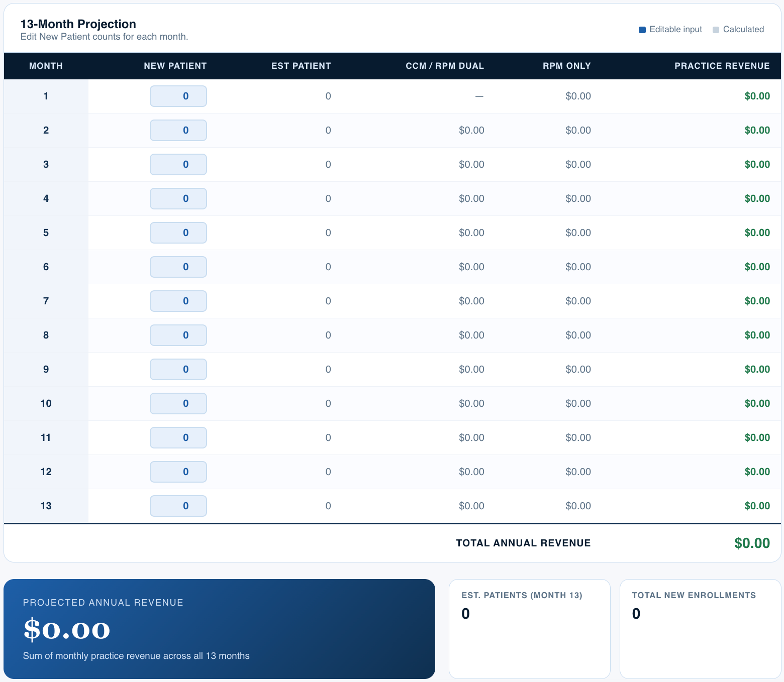Click New Patient field in month 12
The width and height of the screenshot is (784, 682).
[x=178, y=472]
